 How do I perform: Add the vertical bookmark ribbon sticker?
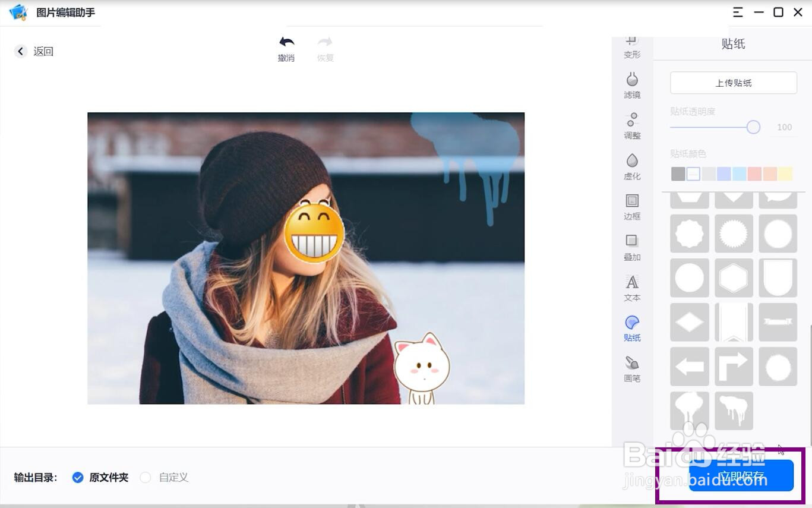pos(734,322)
